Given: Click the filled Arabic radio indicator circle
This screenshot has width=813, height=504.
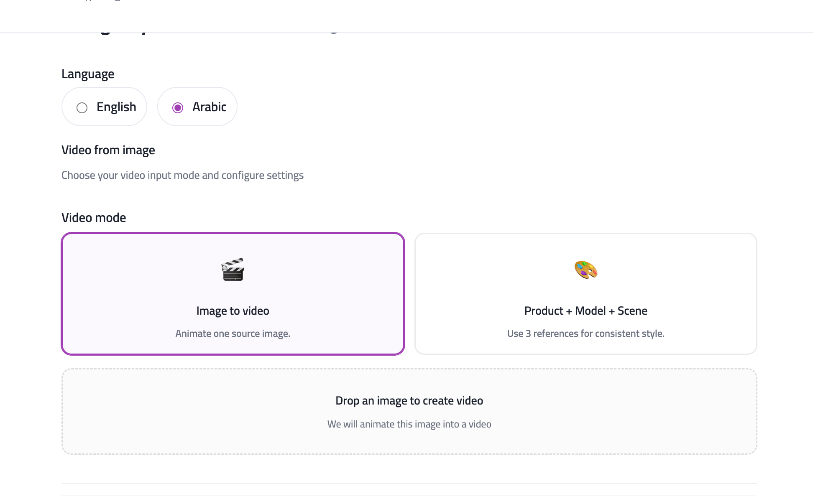Looking at the screenshot, I should click(x=178, y=107).
